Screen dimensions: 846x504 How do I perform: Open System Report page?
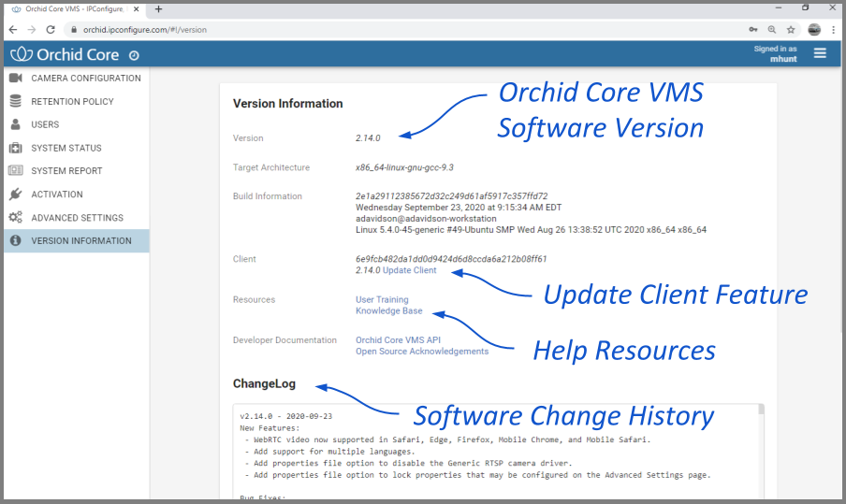(77, 171)
